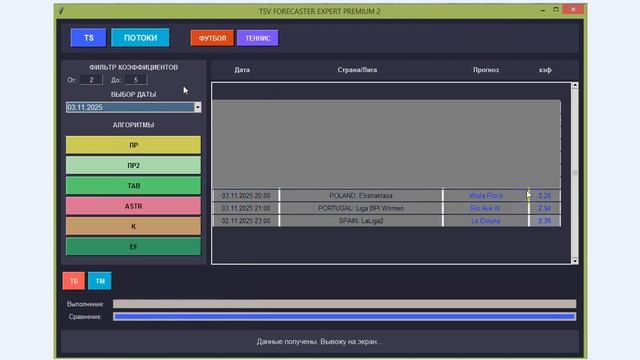Click the results scrollbar down arrow
This screenshot has height=360, width=640.
point(575,260)
